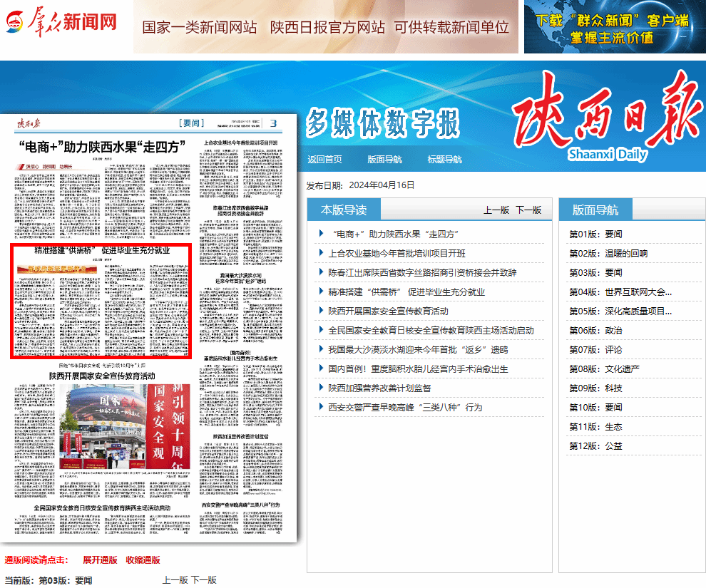Open article 上合农业基地今年首批培训项目开班
The image size is (706, 588).
[397, 253]
